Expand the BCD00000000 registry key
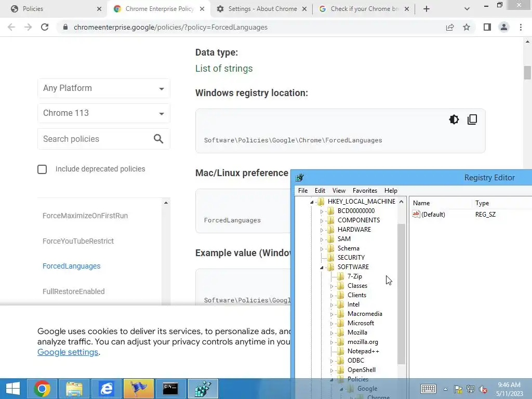The width and height of the screenshot is (532, 399). pyautogui.click(x=322, y=211)
